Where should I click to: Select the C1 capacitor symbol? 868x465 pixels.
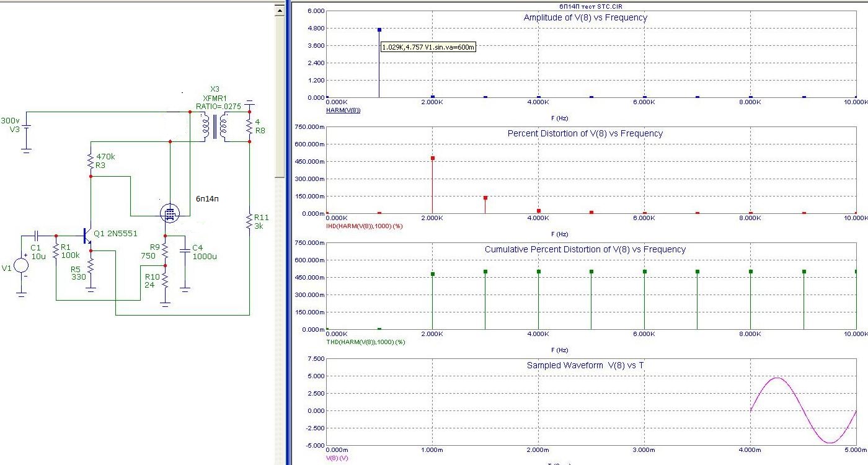37,236
